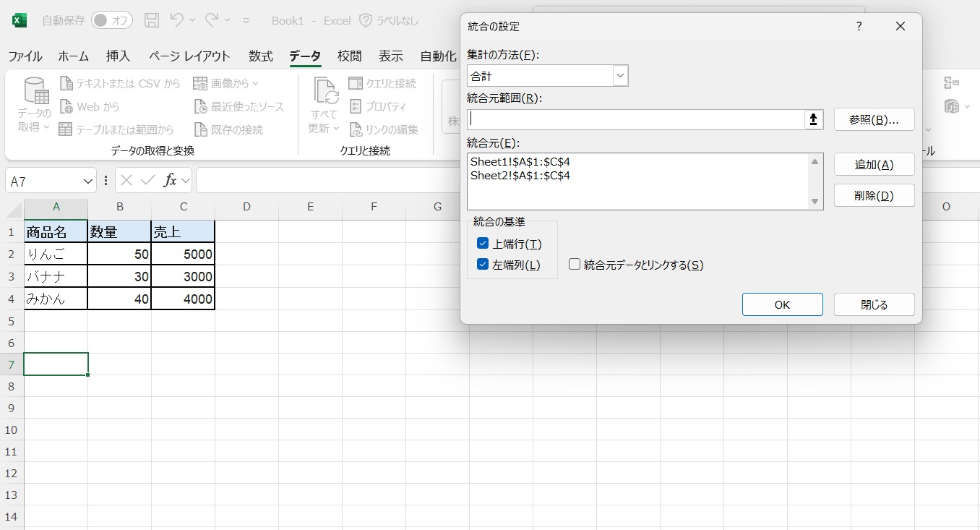Screen dimensions: 980x530
Task: Uncheck the Left column (左端列) checkbox
Action: pos(483,265)
